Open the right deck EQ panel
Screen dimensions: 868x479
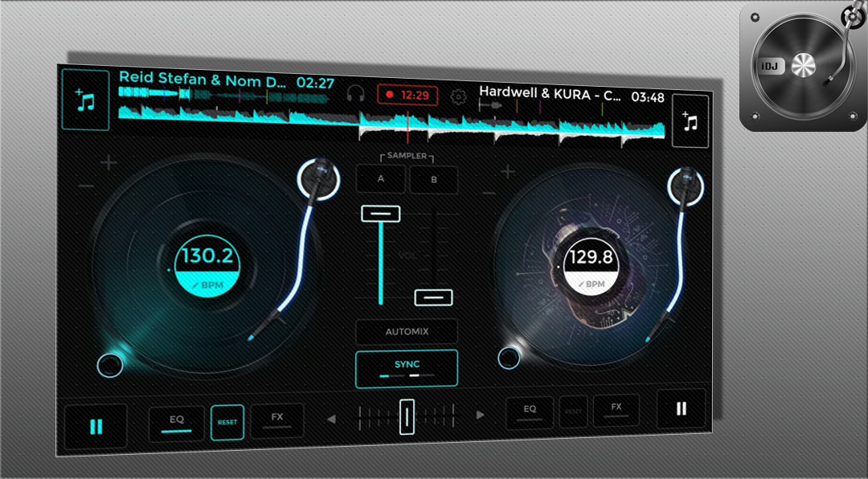click(529, 412)
